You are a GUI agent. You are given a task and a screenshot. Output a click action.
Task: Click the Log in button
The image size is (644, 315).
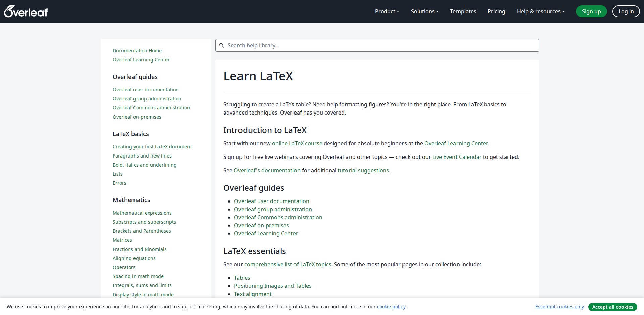626,11
